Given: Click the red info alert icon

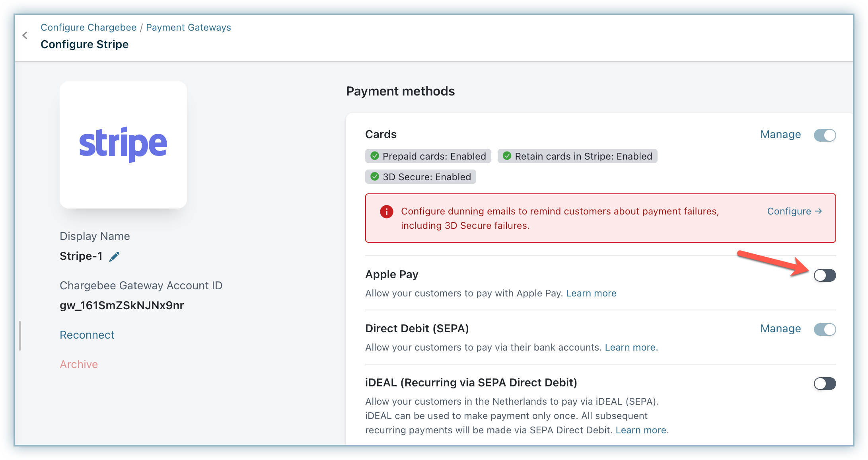Looking at the screenshot, I should tap(386, 212).
